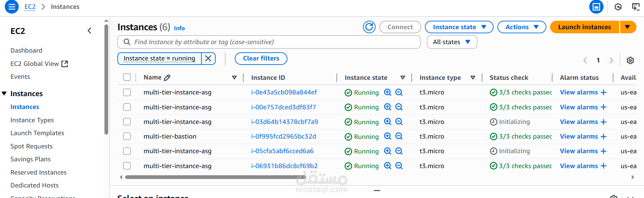The width and height of the screenshot is (644, 198).
Task: Go to the next page of results
Action: point(611,60)
